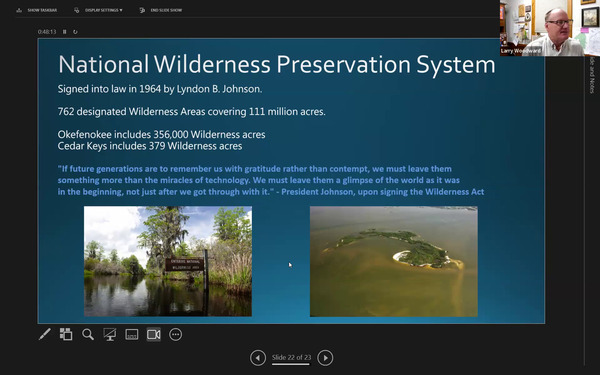Toggle the camera button
This screenshot has height=375, width=600.
(153, 334)
